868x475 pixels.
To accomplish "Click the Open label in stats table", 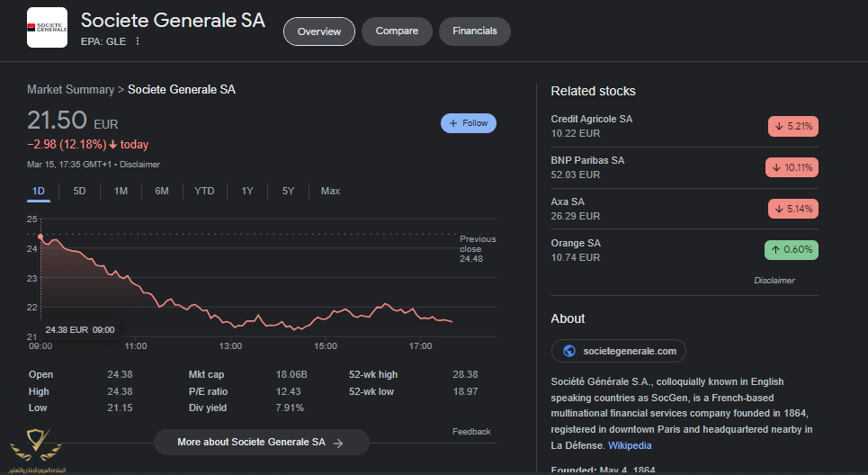I will point(40,375).
